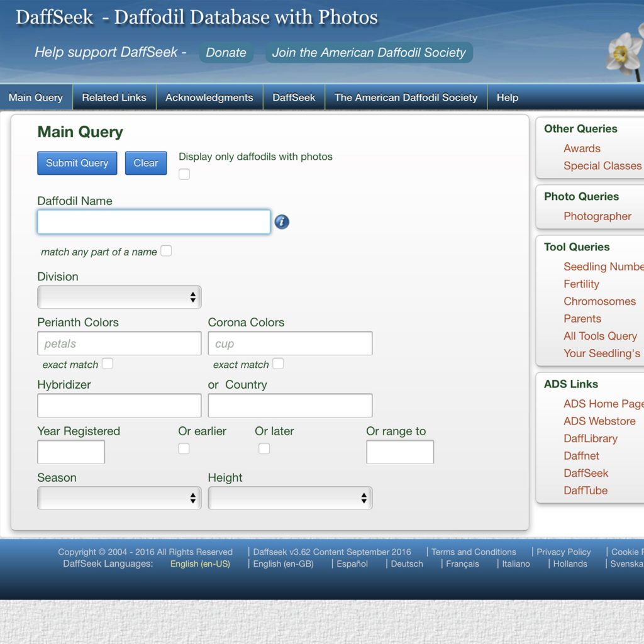Viewport: 644px width, 644px height.
Task: Switch language to English (en-GB)
Action: coord(283,564)
